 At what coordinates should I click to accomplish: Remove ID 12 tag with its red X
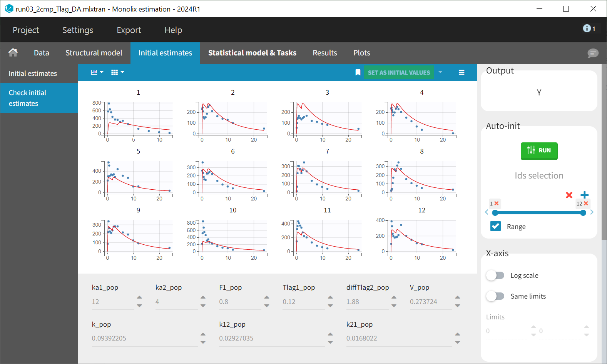[586, 204]
